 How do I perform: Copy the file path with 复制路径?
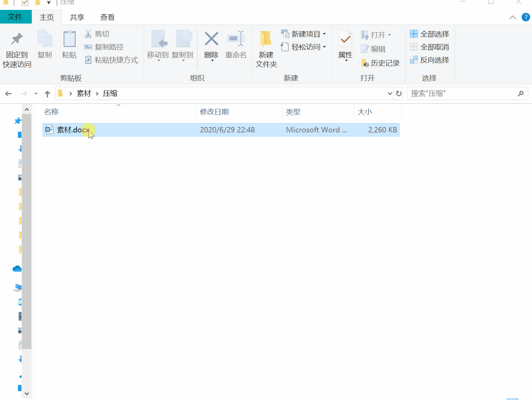(104, 47)
